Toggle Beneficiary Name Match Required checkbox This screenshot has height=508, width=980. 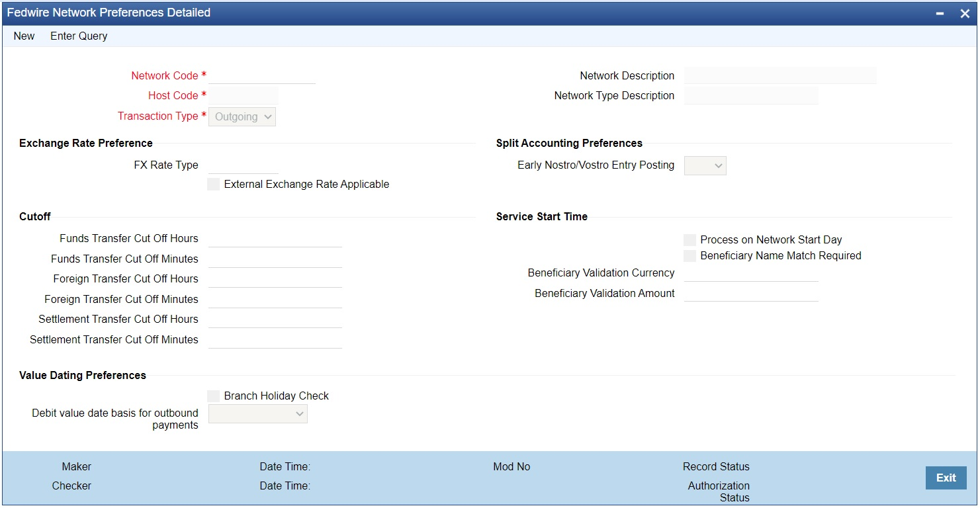(690, 256)
